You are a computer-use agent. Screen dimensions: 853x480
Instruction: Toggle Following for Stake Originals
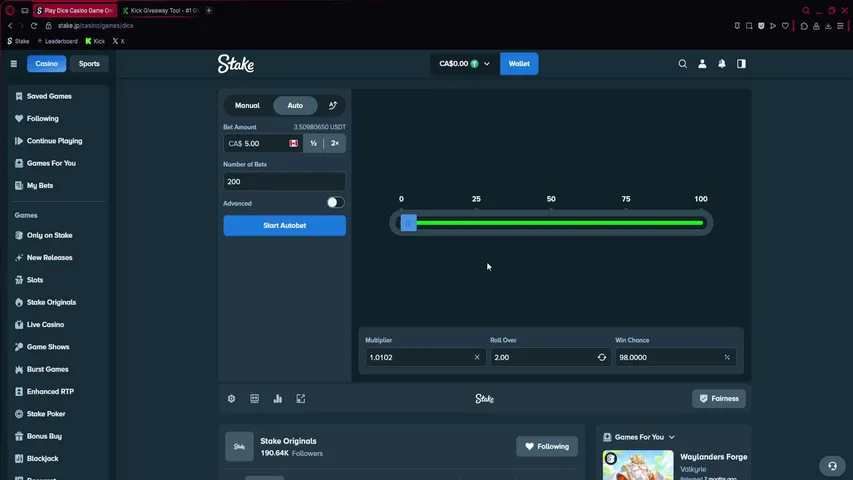click(x=547, y=447)
